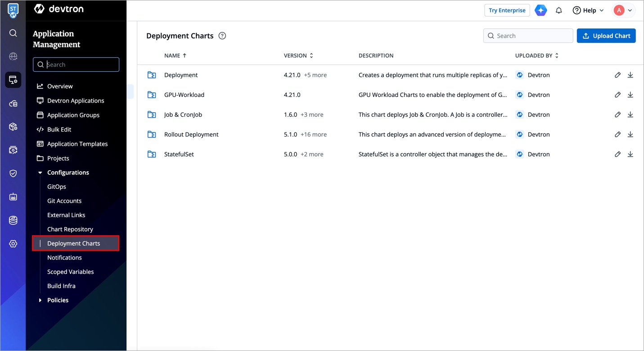Toggle Name column sort order
Viewport: 644px width, 351px height.
[175, 56]
